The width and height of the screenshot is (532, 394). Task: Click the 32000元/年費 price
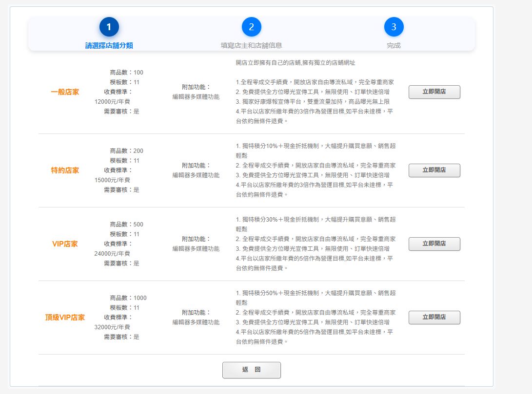(x=112, y=327)
